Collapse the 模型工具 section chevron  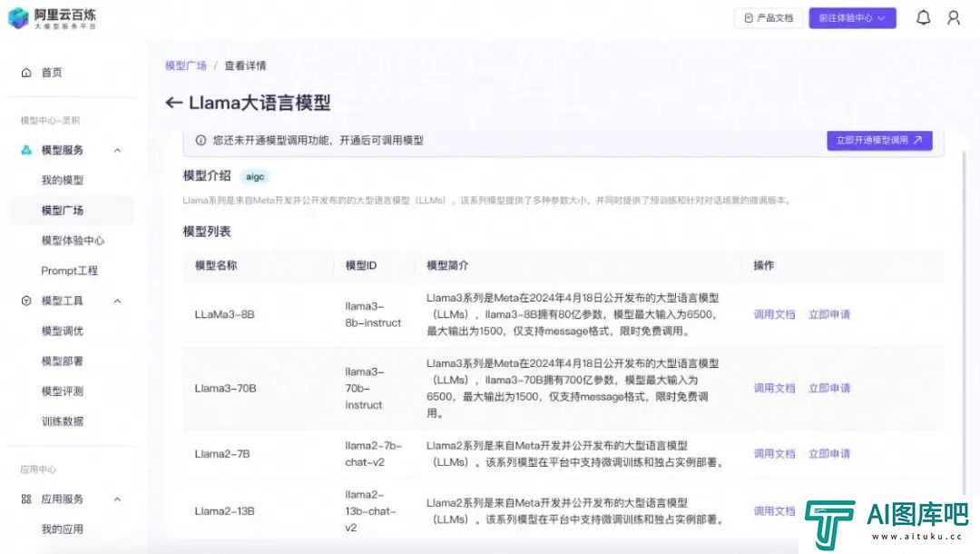117,301
